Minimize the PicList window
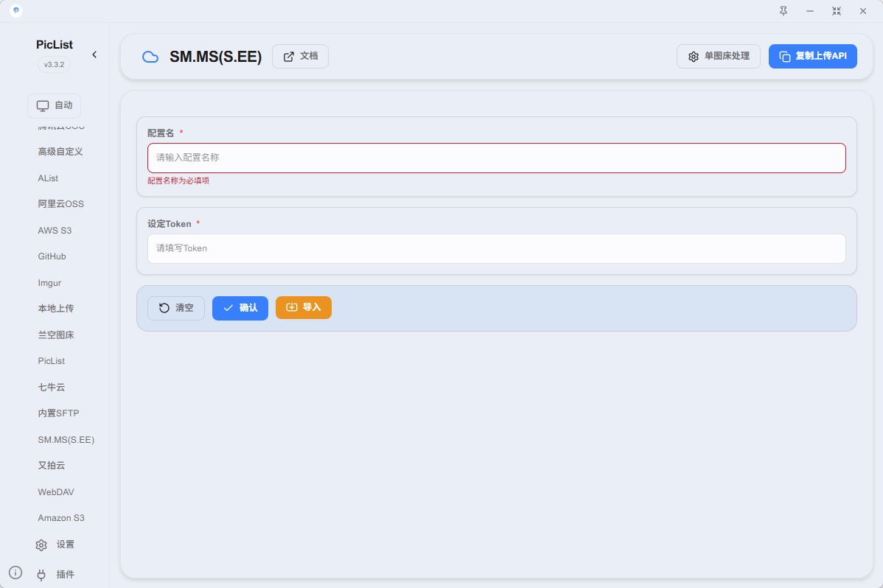883x588 pixels. [810, 11]
